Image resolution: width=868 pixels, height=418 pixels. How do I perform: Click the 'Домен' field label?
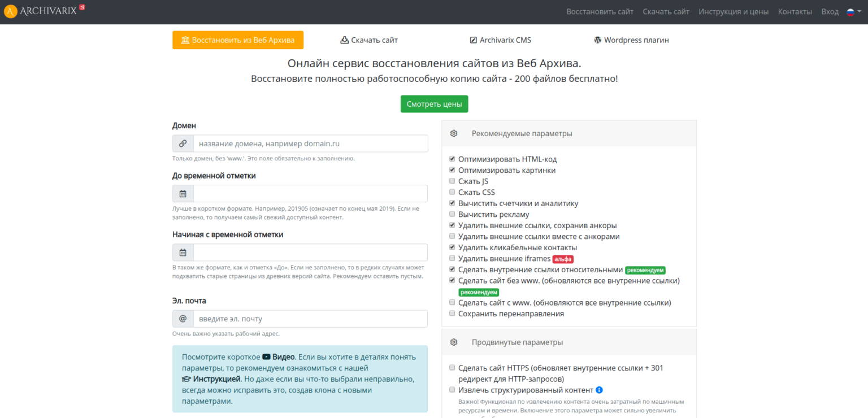point(184,125)
